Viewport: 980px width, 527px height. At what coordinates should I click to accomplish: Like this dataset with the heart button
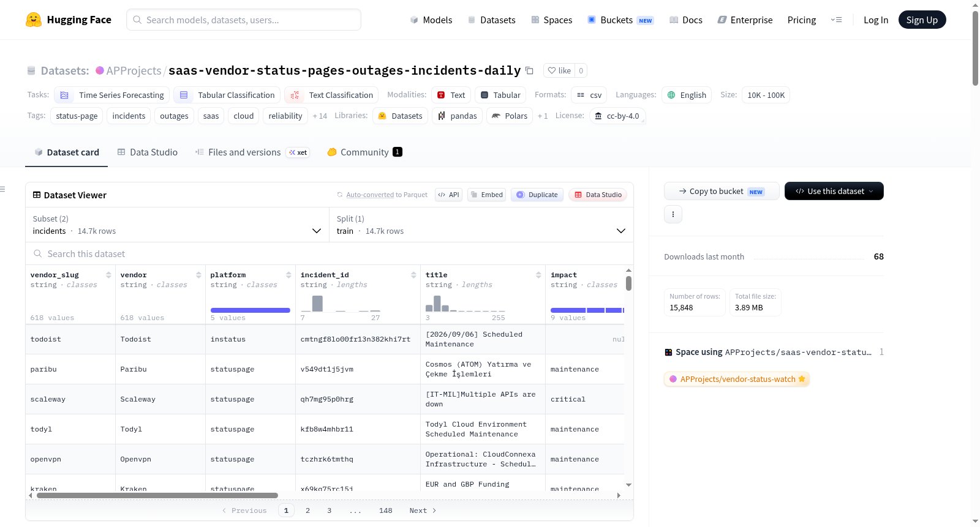click(559, 70)
